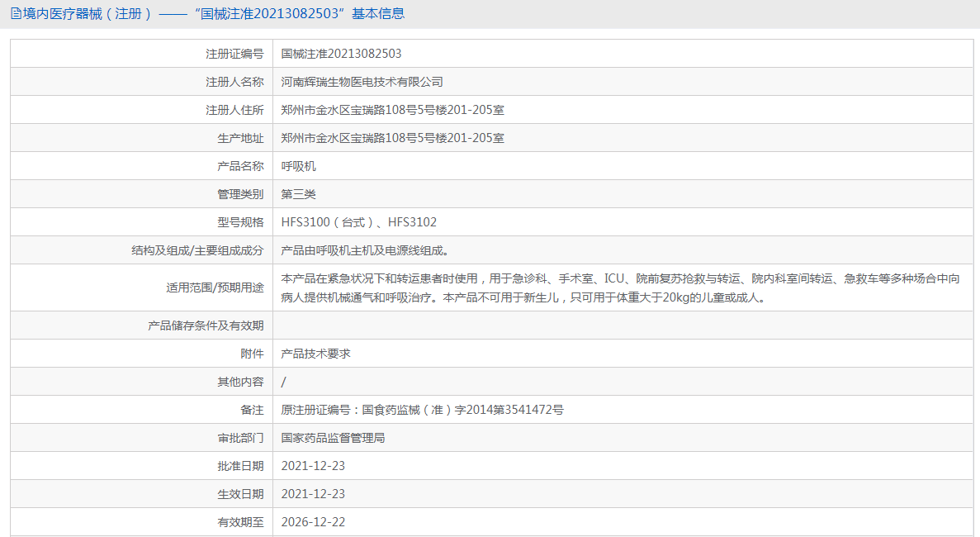
Task: Click the 结构及组成/主要组成成分 label
Action: click(x=197, y=250)
